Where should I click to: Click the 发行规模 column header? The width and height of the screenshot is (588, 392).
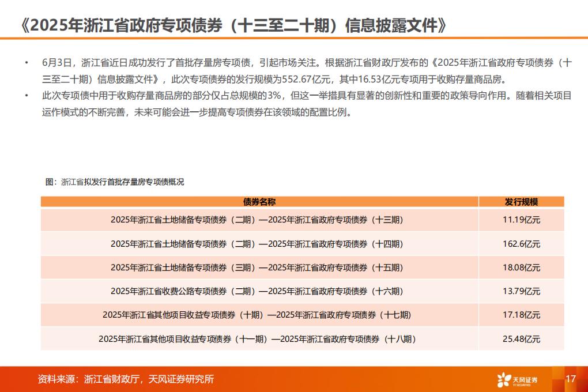coord(521,202)
